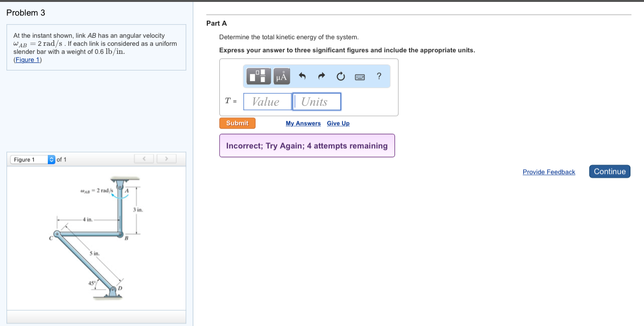This screenshot has height=326, width=644.
Task: Open the templates (fraction/matrix) tool
Action: 259,76
